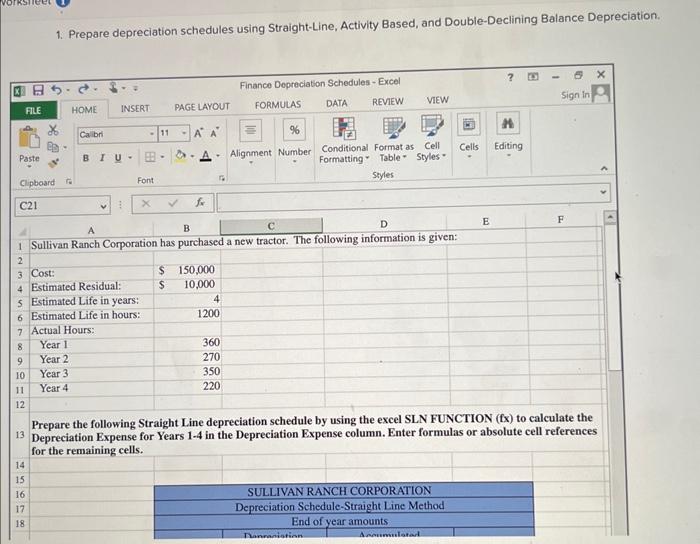Confirm entry with the checkmark icon
The image size is (700, 544).
pos(173,203)
